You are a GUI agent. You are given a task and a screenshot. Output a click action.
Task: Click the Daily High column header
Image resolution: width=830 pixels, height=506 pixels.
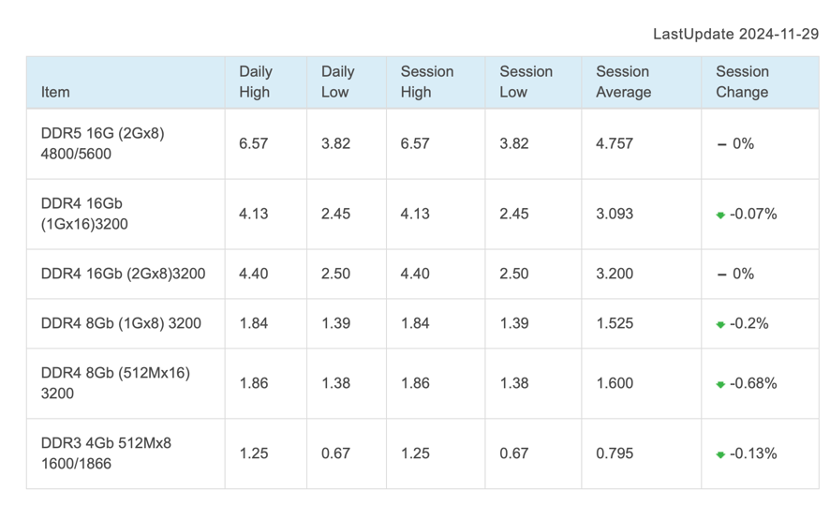pos(255,82)
